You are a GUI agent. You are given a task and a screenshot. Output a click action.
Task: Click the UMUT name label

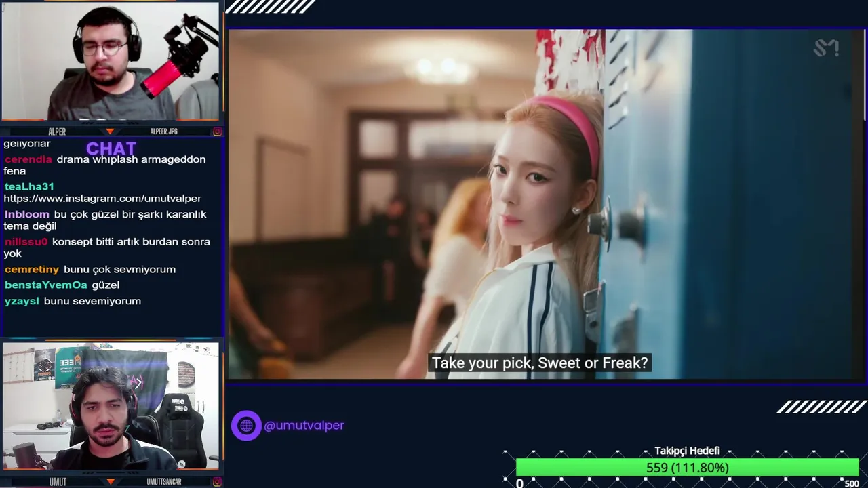(x=58, y=482)
